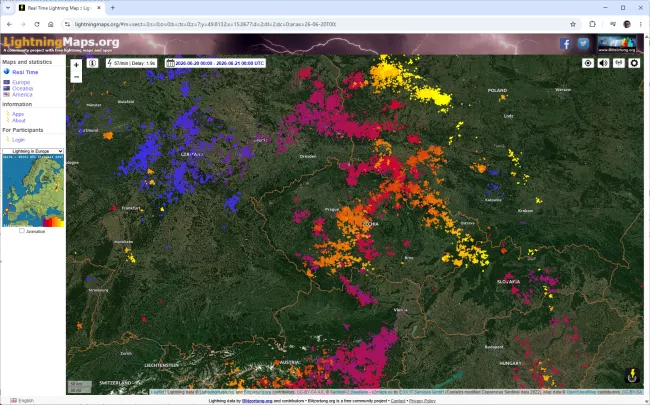Toggle thunder sound speaker icon

[x=603, y=63]
